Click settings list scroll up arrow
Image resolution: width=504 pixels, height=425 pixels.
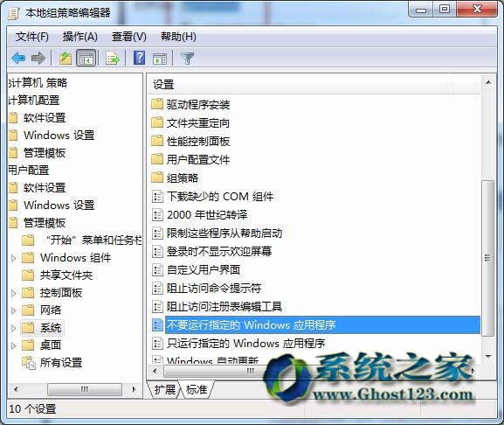488,82
